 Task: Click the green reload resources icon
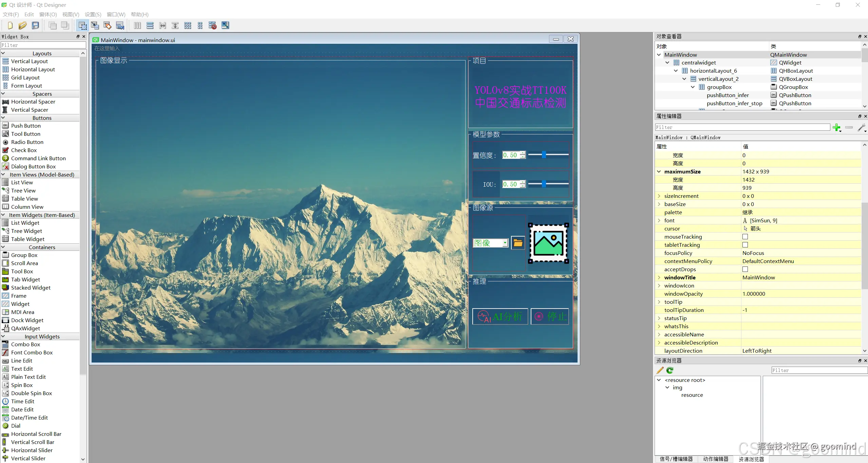click(x=670, y=370)
